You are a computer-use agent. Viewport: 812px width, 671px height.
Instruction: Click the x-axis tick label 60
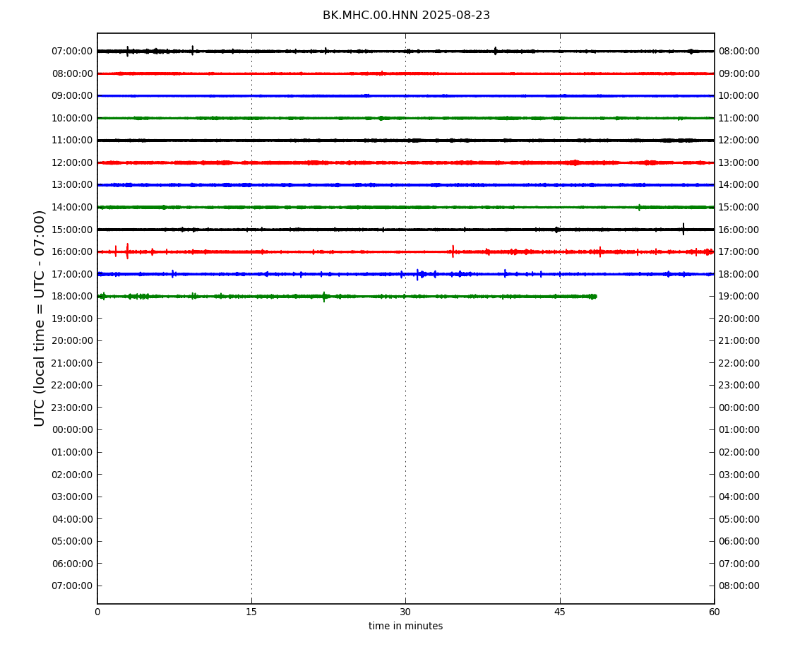[714, 612]
